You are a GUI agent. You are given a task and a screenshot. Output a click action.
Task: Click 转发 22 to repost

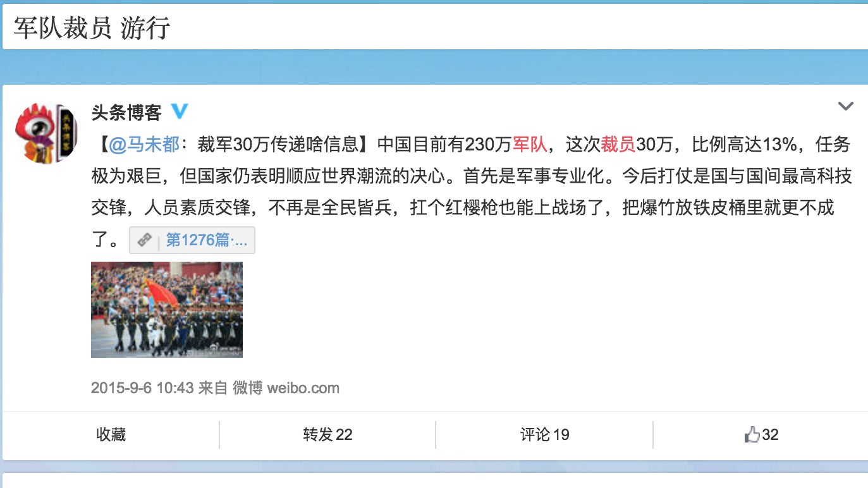pyautogui.click(x=327, y=435)
